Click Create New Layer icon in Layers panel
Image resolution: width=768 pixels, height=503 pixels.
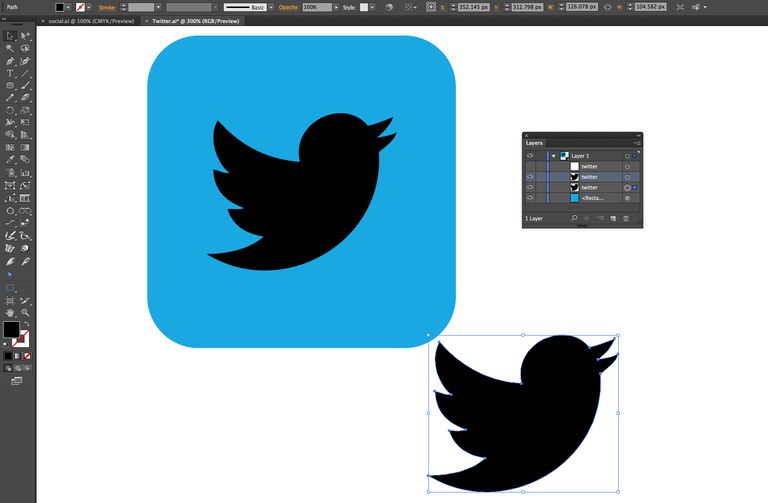(613, 218)
